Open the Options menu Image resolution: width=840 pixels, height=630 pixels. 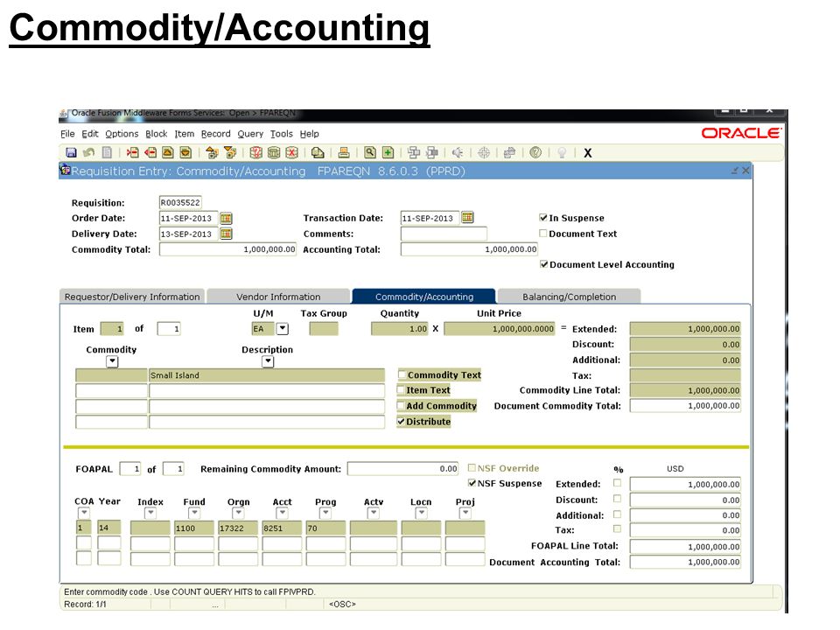click(x=122, y=134)
